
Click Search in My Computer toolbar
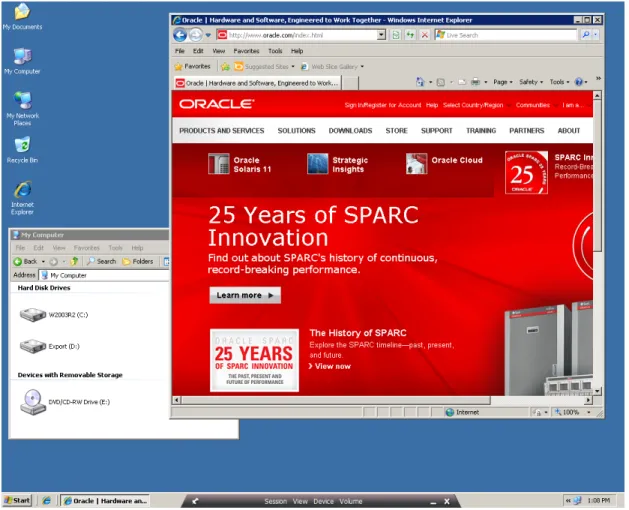(x=101, y=262)
